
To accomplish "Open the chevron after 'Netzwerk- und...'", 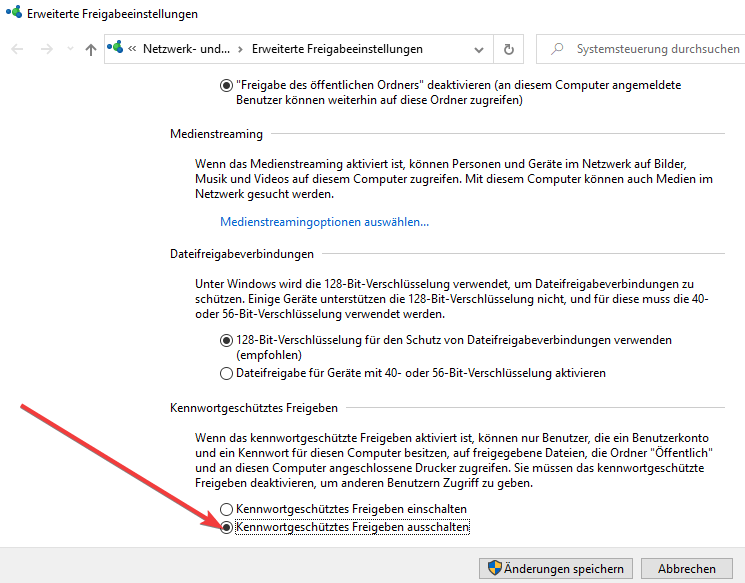I will coord(240,49).
